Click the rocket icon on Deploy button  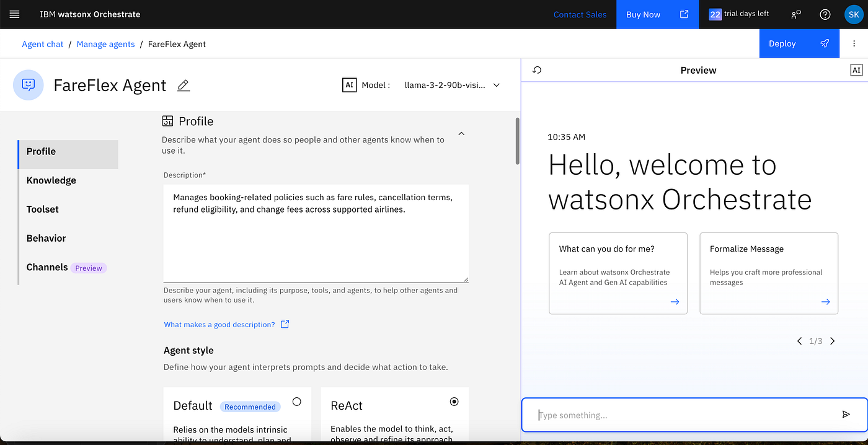(x=825, y=43)
